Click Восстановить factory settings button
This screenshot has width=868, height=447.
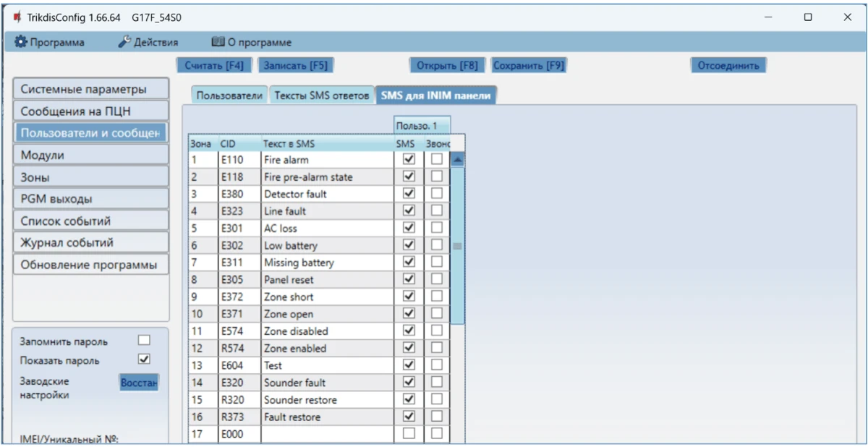pyautogui.click(x=139, y=382)
